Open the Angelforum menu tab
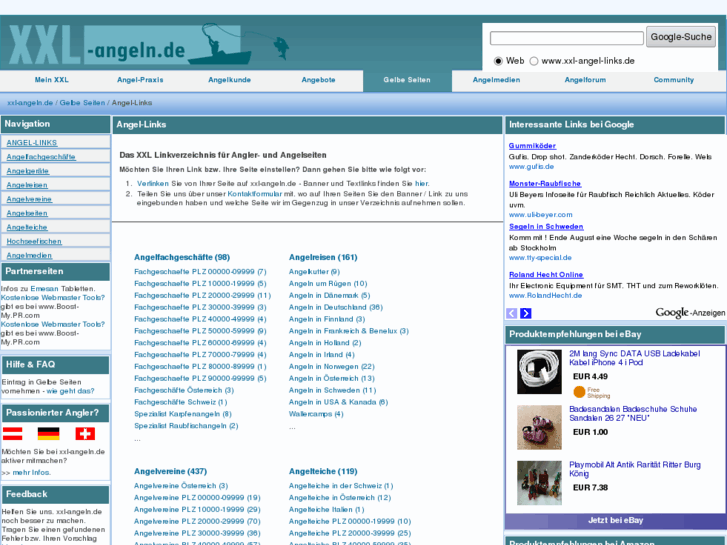Image resolution: width=727 pixels, height=545 pixels. click(585, 80)
